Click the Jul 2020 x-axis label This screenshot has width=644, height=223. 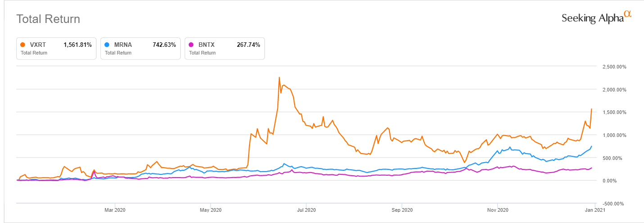point(306,209)
